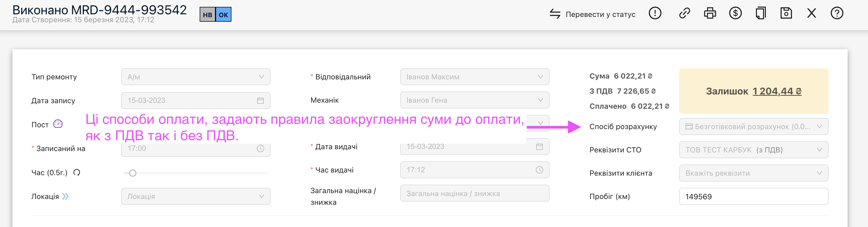This screenshot has width=868, height=227.
Task: Open the Перевести у статус menu
Action: tap(593, 14)
